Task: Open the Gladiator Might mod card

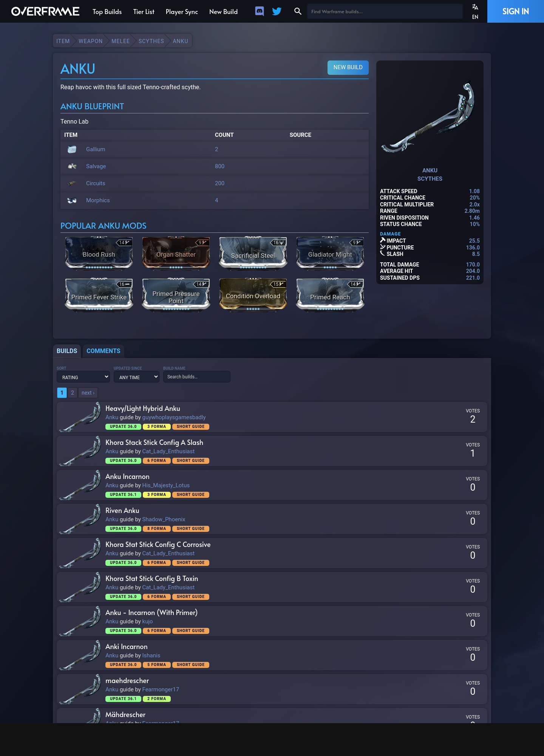Action: (x=330, y=253)
